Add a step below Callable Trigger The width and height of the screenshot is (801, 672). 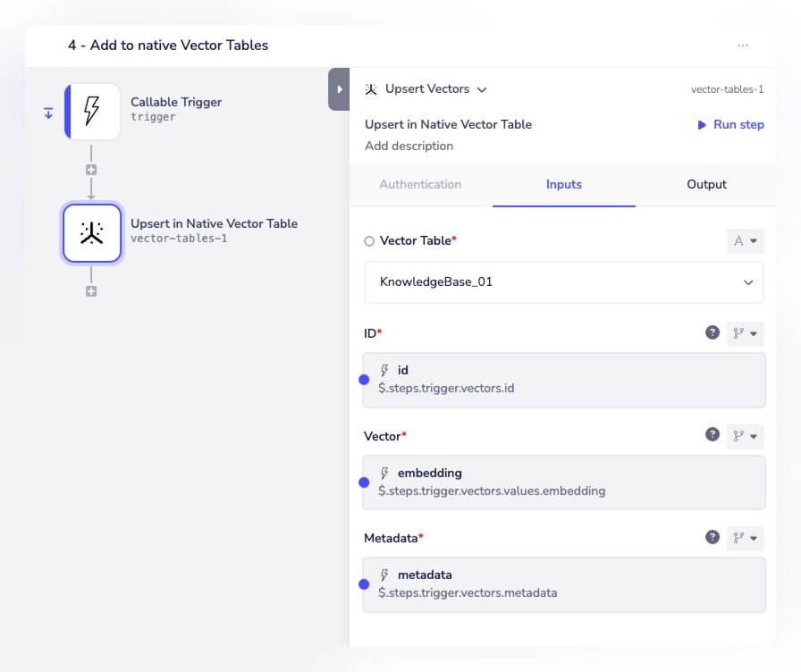pos(91,170)
